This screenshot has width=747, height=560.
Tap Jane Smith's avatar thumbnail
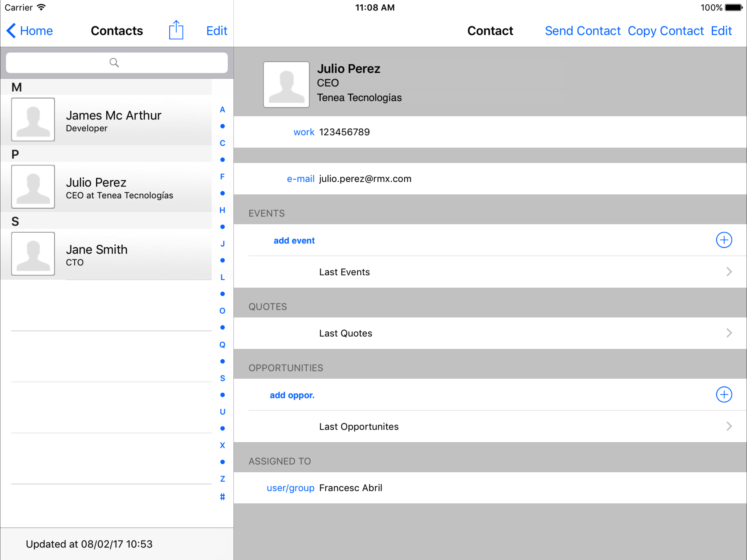[x=33, y=254]
